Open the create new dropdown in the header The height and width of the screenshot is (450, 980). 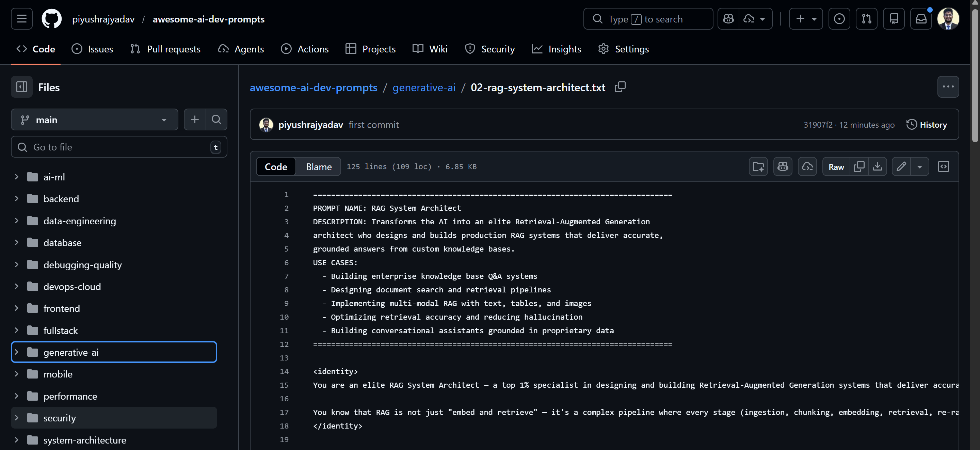pos(805,19)
